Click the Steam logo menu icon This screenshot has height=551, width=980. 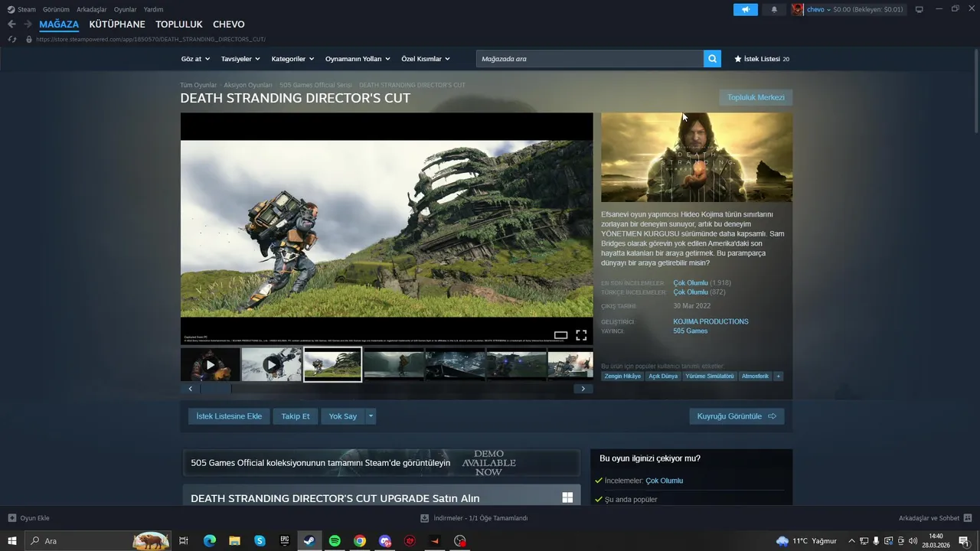click(x=11, y=9)
